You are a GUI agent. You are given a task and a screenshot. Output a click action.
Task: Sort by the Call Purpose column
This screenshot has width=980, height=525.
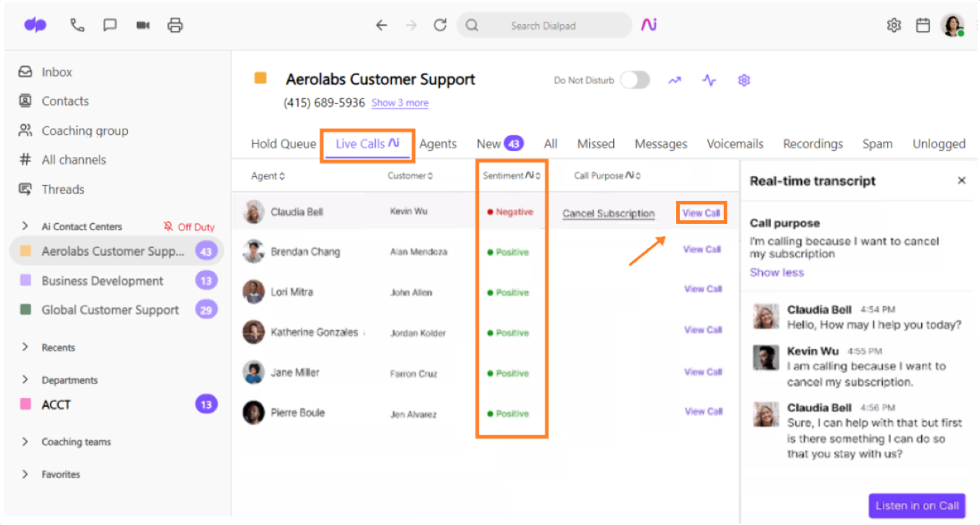607,176
